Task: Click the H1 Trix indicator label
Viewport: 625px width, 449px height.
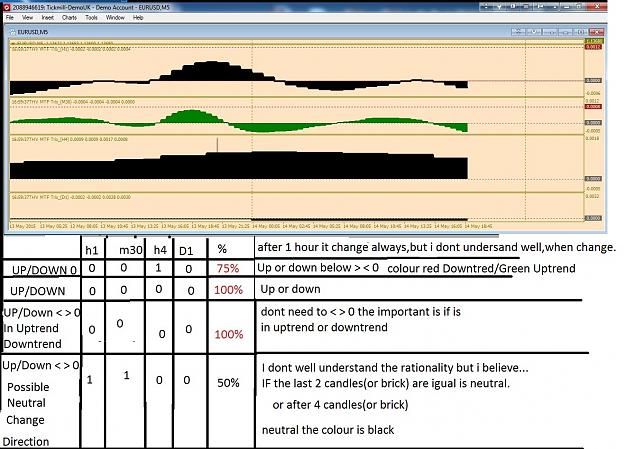Action: click(x=71, y=49)
